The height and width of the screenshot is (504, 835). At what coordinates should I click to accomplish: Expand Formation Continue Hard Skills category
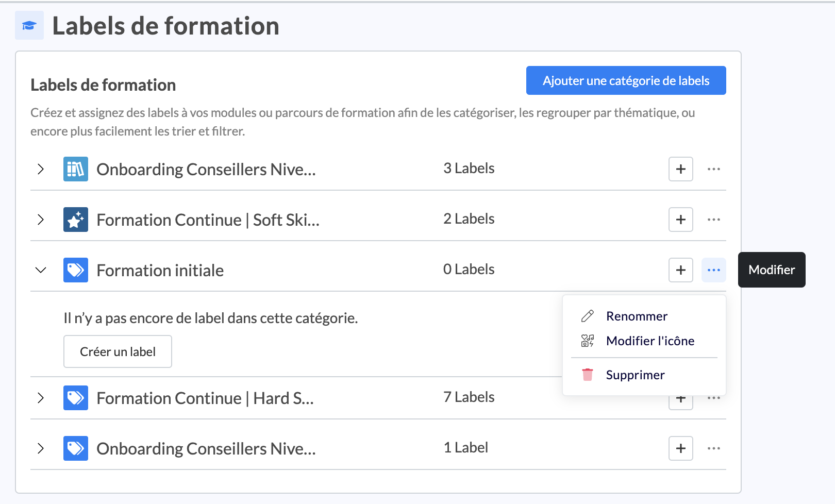click(x=41, y=398)
